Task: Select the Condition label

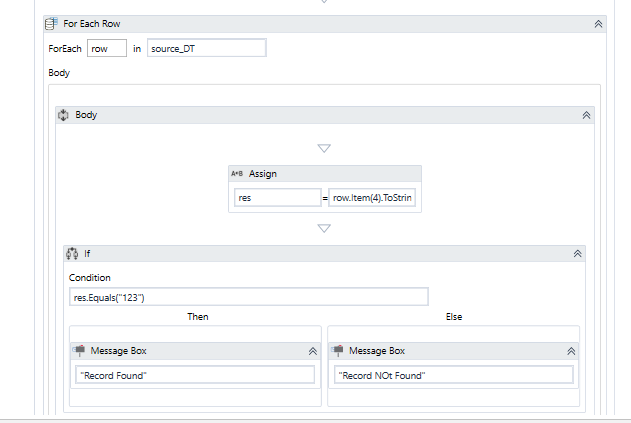Action: 89,278
